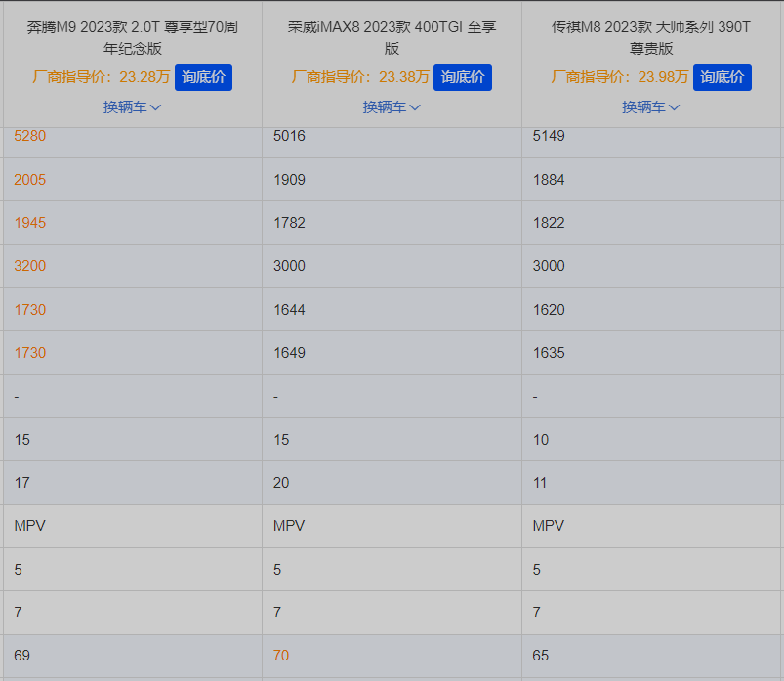The image size is (784, 681).
Task: Click 厂商指导价 23.98万 price text
Action: tap(620, 77)
